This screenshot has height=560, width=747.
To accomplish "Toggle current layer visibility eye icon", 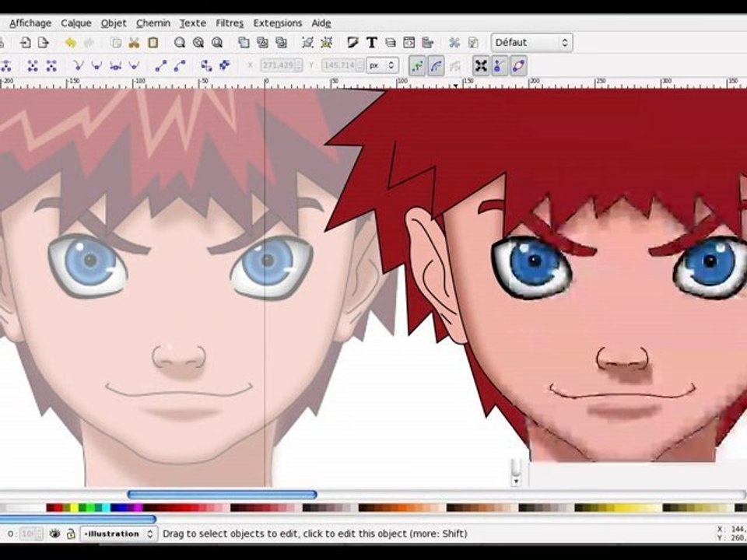I will pos(54,534).
